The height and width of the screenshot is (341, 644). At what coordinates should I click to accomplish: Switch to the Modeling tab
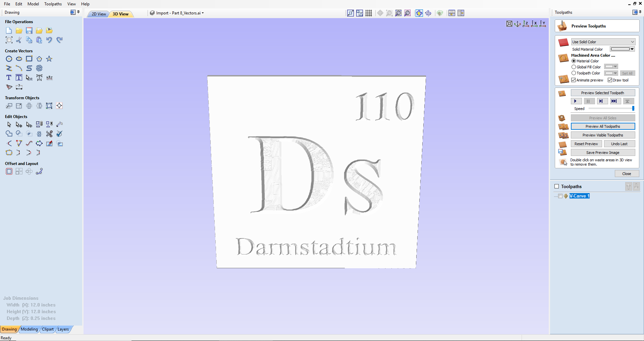29,329
